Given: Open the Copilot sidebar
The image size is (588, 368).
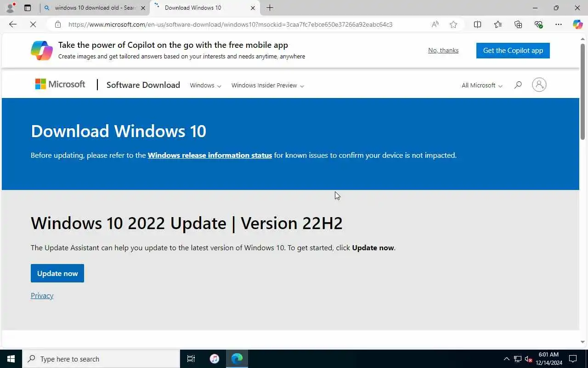Looking at the screenshot, I should pyautogui.click(x=577, y=24).
